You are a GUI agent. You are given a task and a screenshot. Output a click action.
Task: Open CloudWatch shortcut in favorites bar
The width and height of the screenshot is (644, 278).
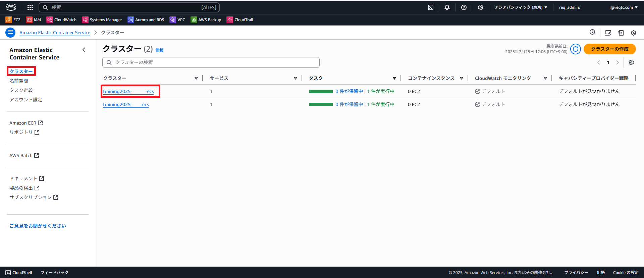[x=62, y=20]
